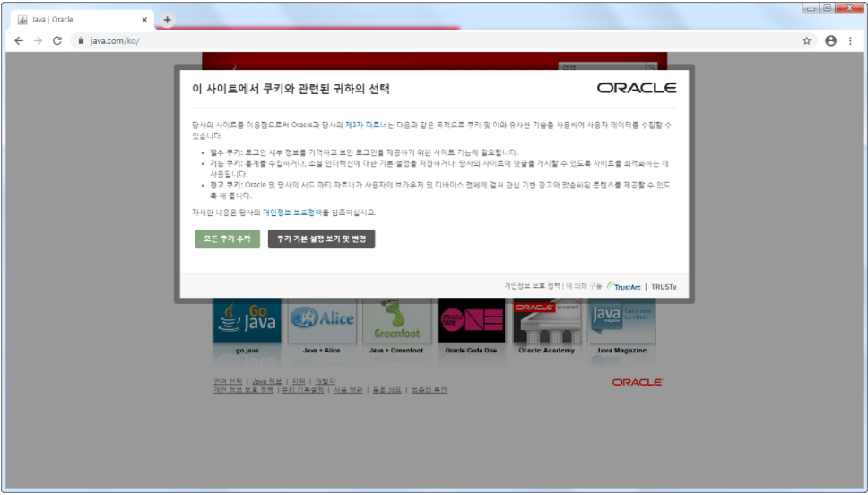Click the 보증의 부인 footer link
The image size is (868, 495).
429,390
